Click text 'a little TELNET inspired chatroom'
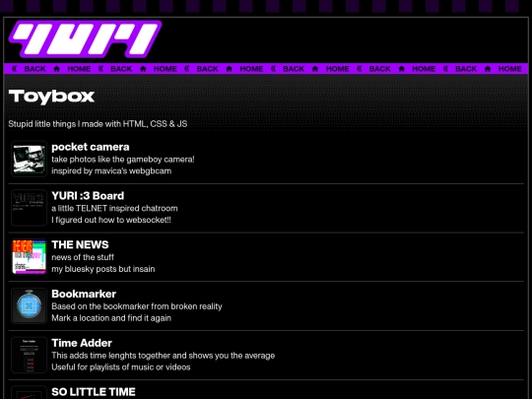Screen dimensions: 532x399 (x=114, y=208)
